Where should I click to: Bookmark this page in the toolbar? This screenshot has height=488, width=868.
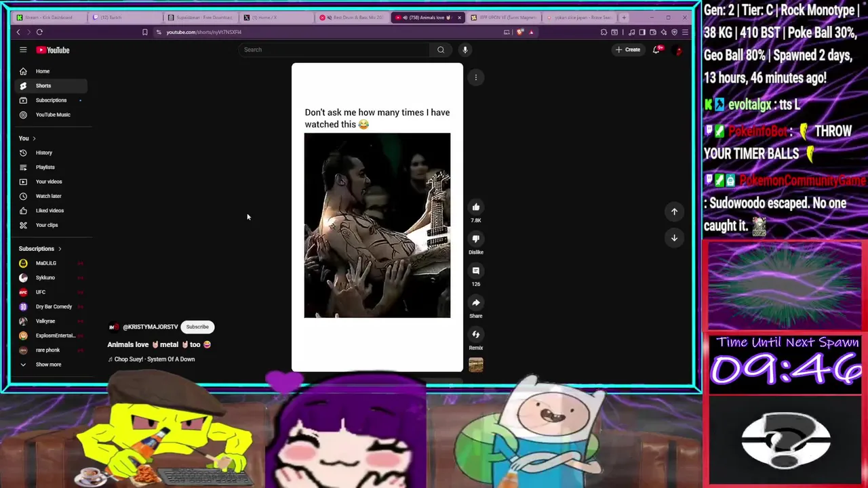click(x=144, y=32)
